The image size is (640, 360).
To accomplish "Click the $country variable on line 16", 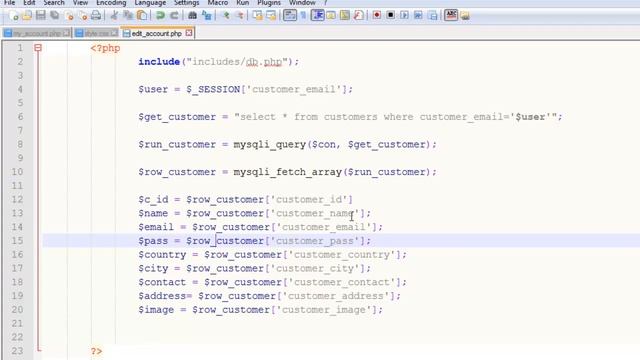I will click(x=162, y=255).
